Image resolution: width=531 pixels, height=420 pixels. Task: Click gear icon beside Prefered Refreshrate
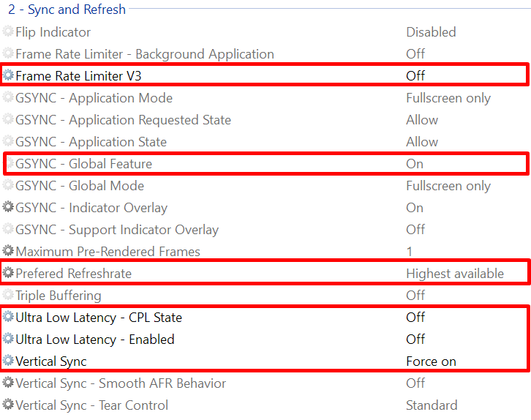[8, 273]
